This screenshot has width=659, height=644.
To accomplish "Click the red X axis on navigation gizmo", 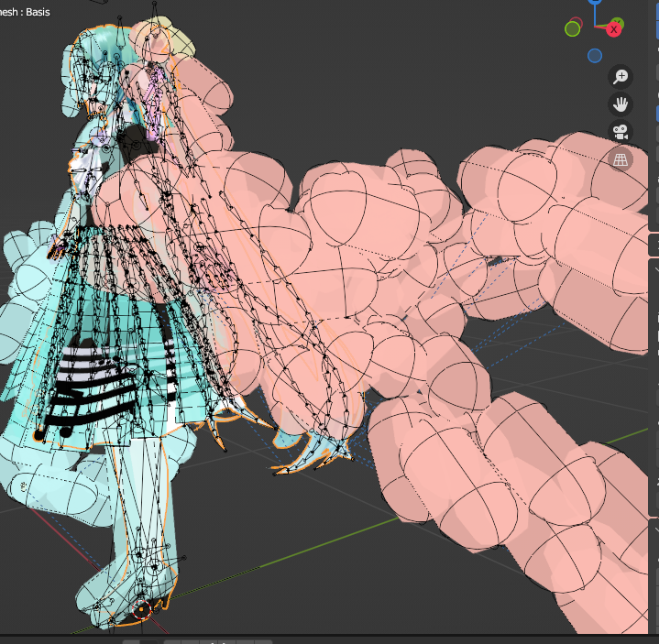I will (x=613, y=29).
